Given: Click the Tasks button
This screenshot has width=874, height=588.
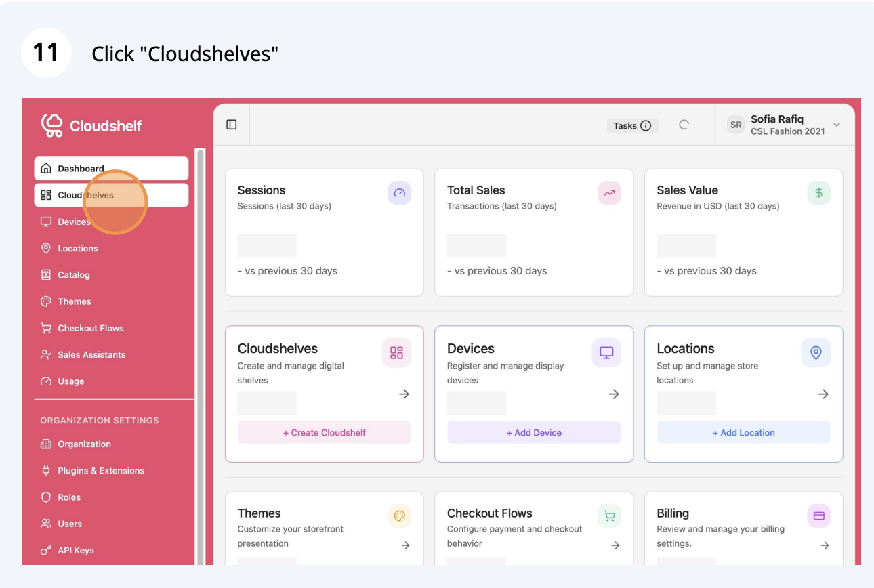Looking at the screenshot, I should pyautogui.click(x=632, y=125).
